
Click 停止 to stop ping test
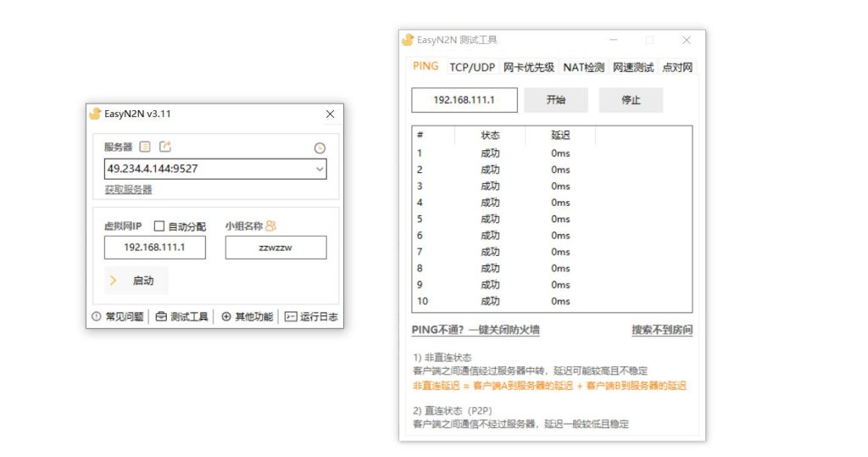pos(631,100)
